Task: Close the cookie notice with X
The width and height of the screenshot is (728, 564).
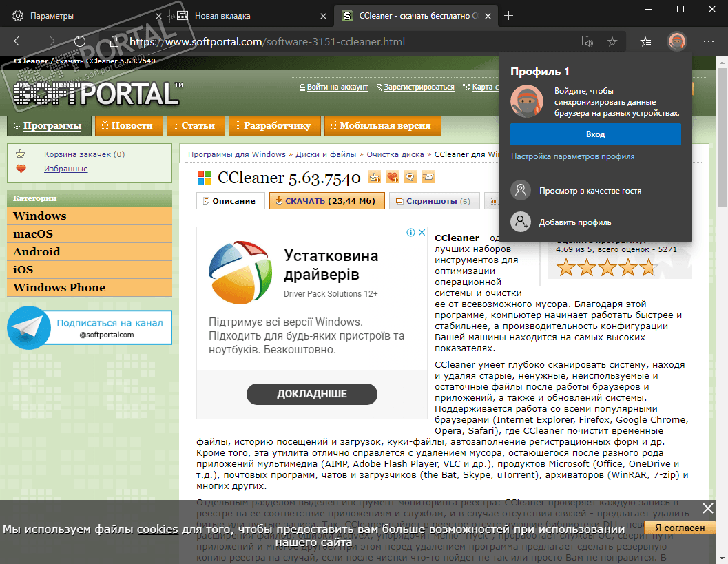Action: click(x=707, y=508)
